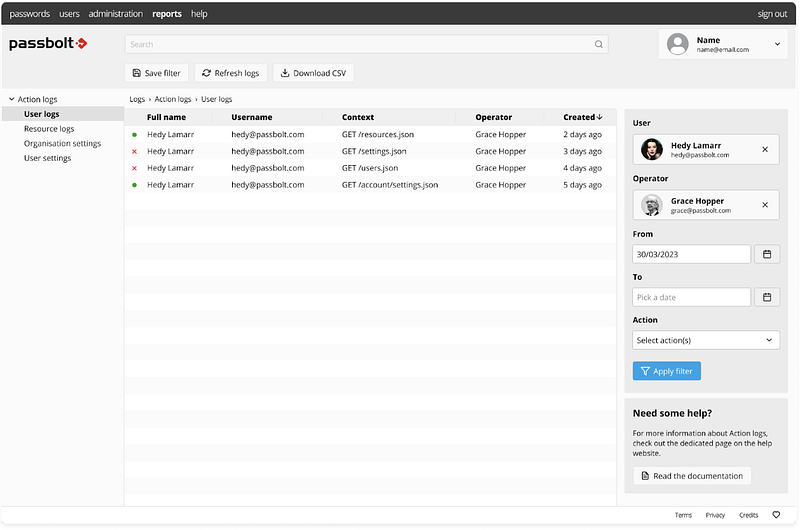Click the '5 days ago' created cell
800x530 pixels.
[582, 185]
